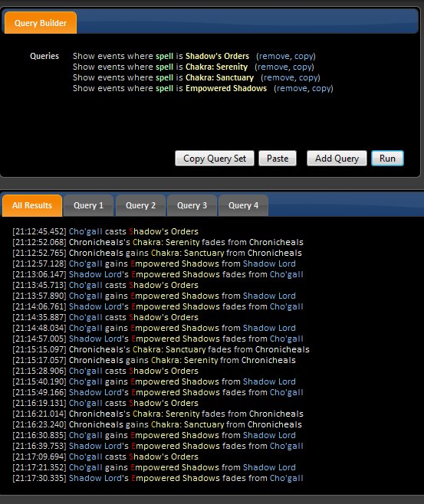The width and height of the screenshot is (424, 504).
Task: Open the Query 2 results tab
Action: [x=140, y=205]
